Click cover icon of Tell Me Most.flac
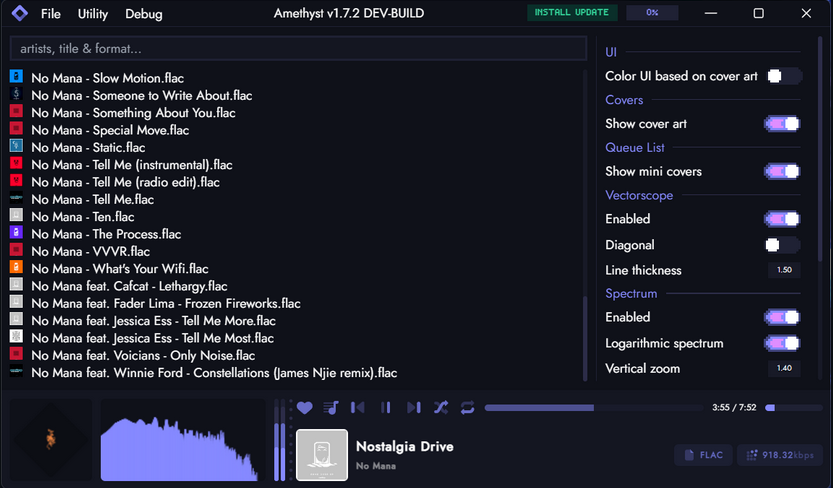This screenshot has height=488, width=833. click(x=16, y=336)
